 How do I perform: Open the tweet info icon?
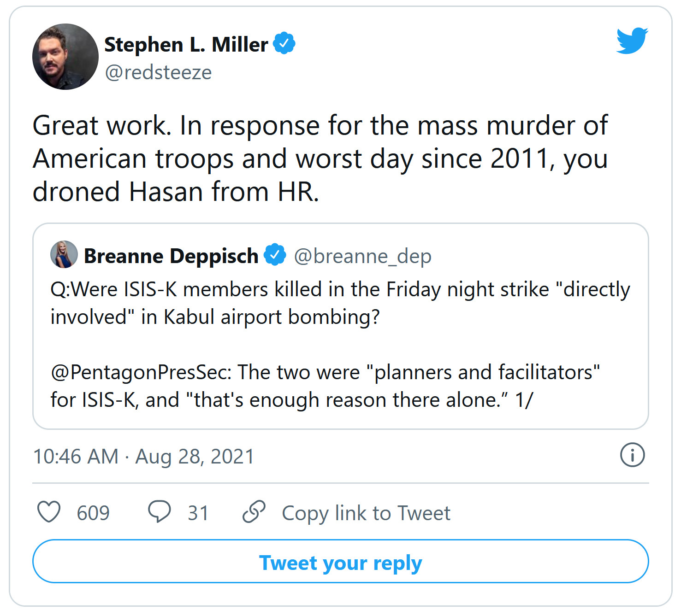point(632,455)
